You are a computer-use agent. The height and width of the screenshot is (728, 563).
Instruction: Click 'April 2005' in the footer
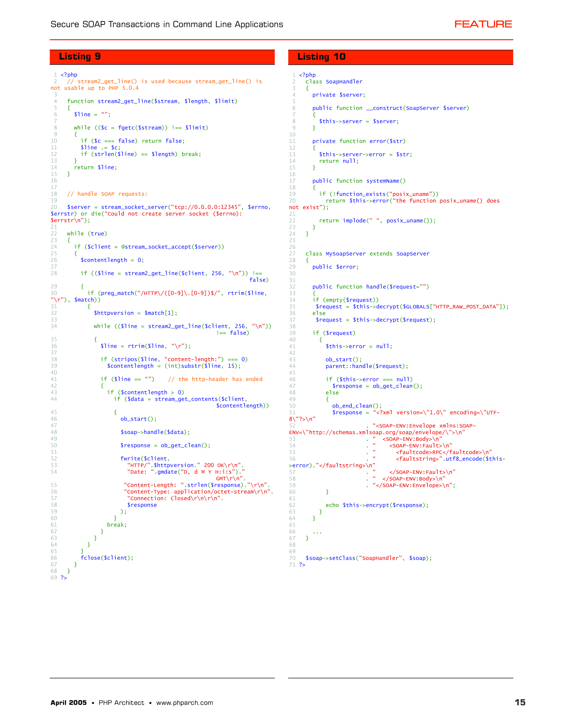coord(68,703)
